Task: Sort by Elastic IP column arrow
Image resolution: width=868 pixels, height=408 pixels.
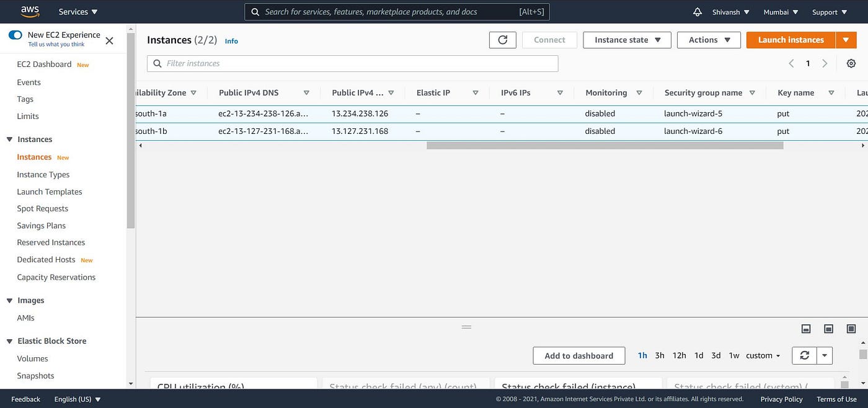Action: click(476, 92)
